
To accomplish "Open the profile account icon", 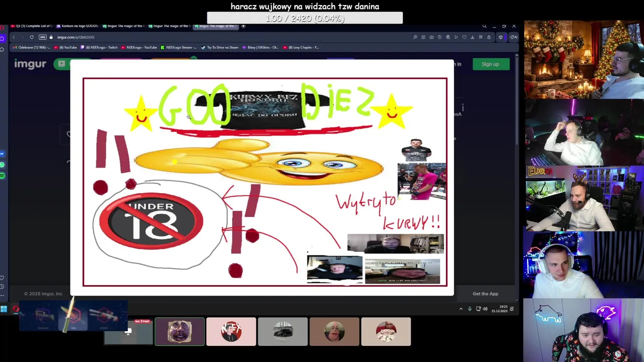I will click(x=489, y=37).
